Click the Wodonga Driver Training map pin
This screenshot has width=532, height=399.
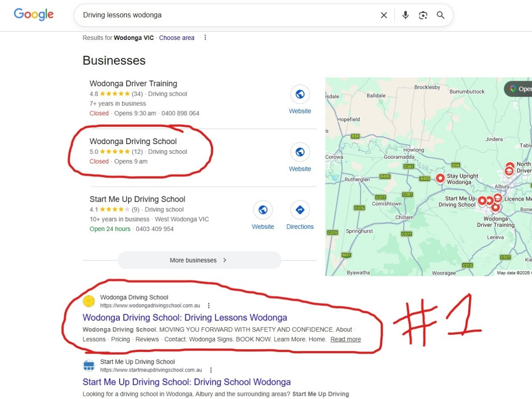point(495,207)
